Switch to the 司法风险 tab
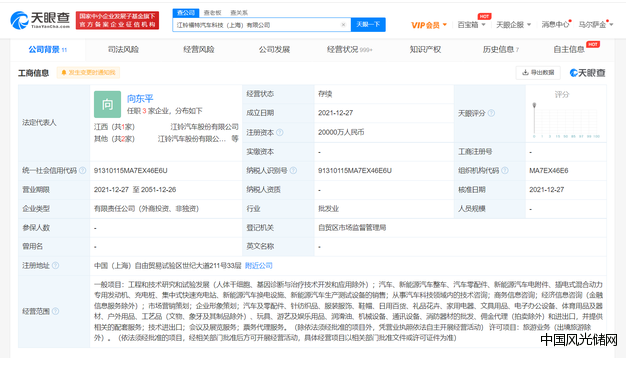 click(x=123, y=49)
